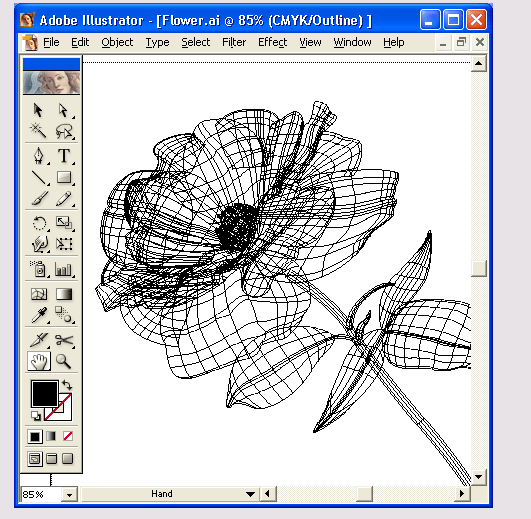Select the Blend tool
531x519 pixels.
click(x=64, y=315)
